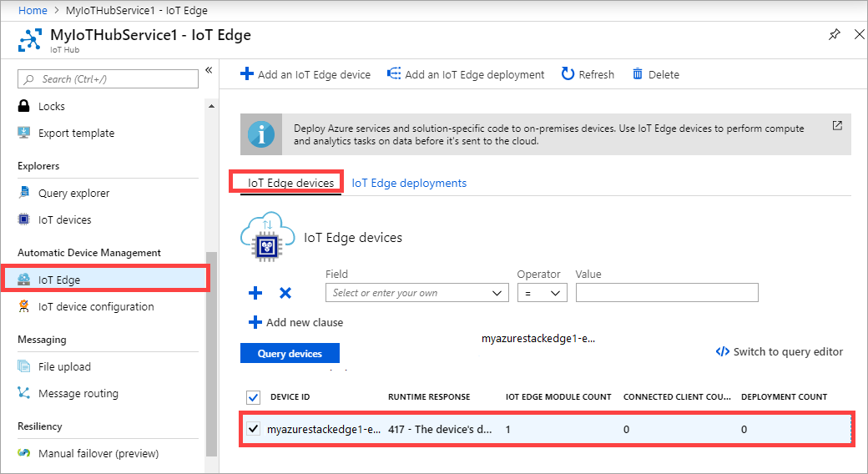Remove the filter row with the X icon
The width and height of the screenshot is (868, 474).
285,293
